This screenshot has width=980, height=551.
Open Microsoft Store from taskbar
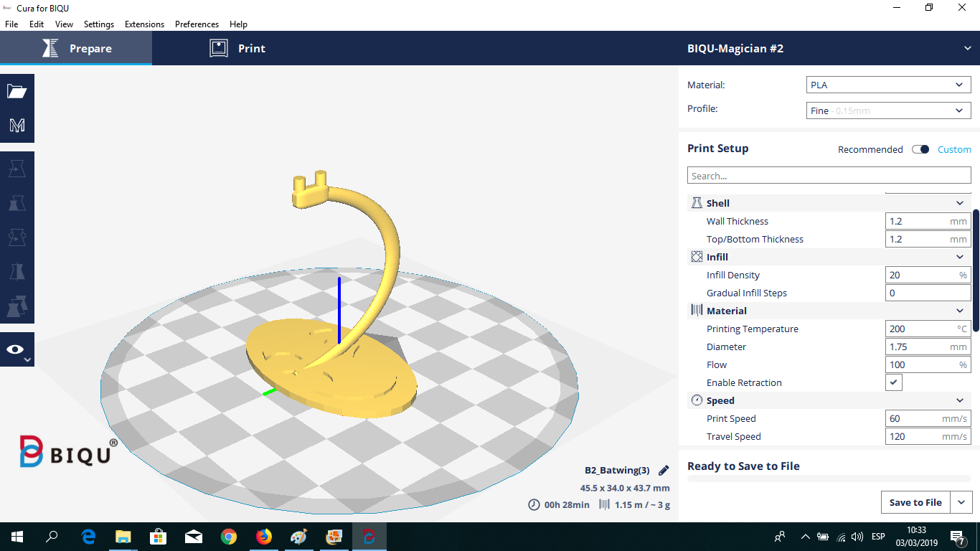pyautogui.click(x=159, y=537)
